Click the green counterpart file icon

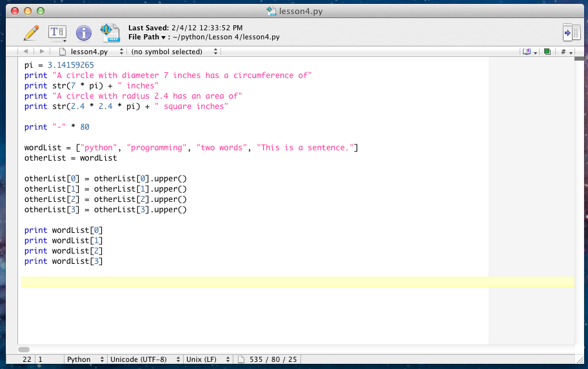(547, 52)
